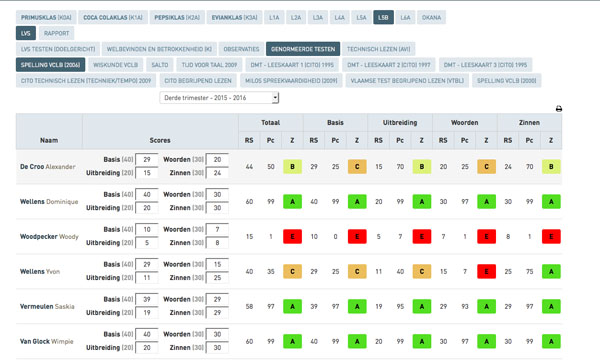Click the student name Van Glock Wimpie
The width and height of the screenshot is (600, 360).
[x=47, y=341]
